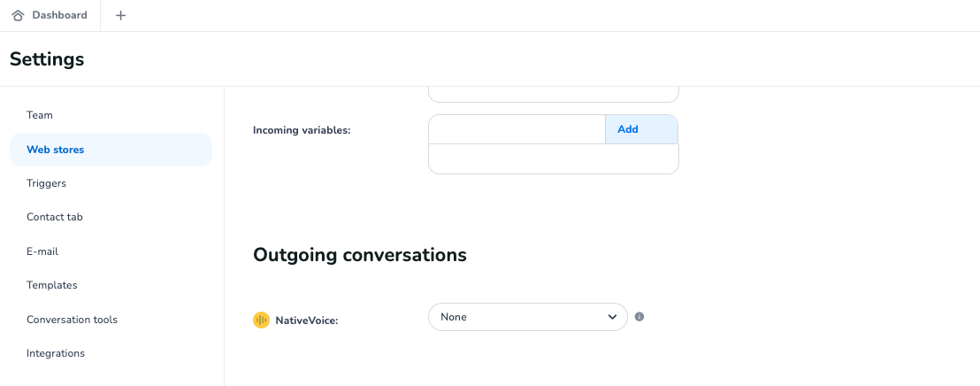Open Integrations settings page
This screenshot has width=980, height=386.
pyautogui.click(x=56, y=353)
